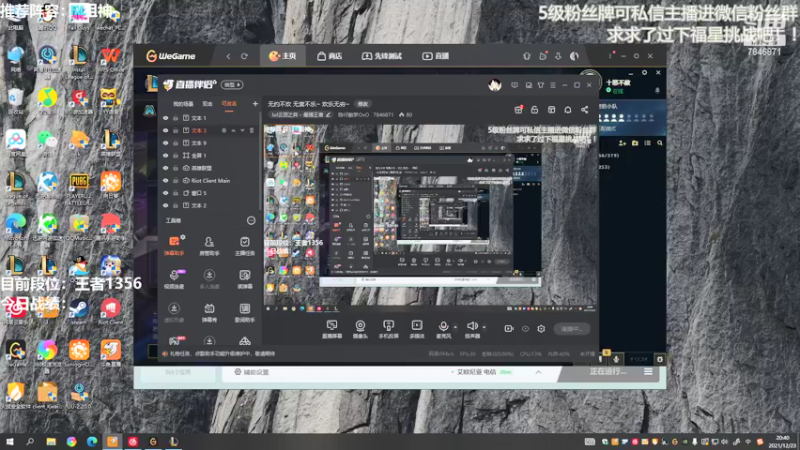Select the 我的场景 scene tab

pos(183,104)
